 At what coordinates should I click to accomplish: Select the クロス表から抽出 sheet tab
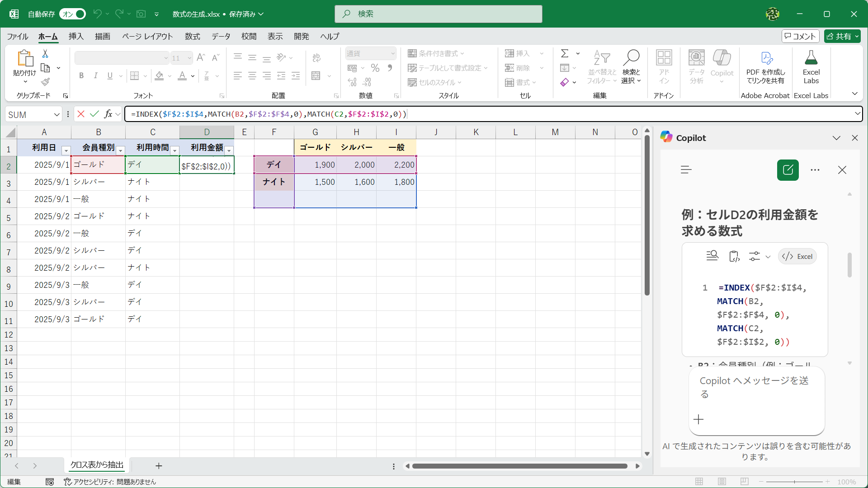pyautogui.click(x=97, y=465)
